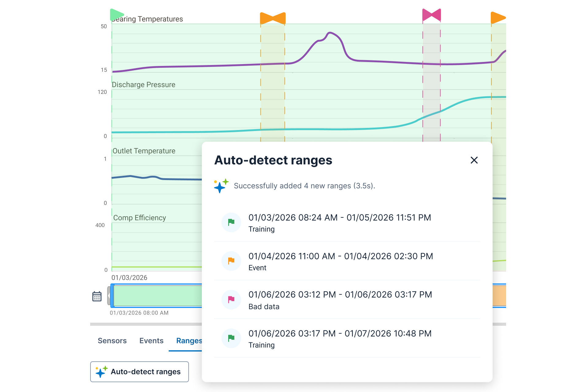This screenshot has width=588, height=392.
Task: Click the orange marker at chart's right edge
Action: [x=497, y=17]
